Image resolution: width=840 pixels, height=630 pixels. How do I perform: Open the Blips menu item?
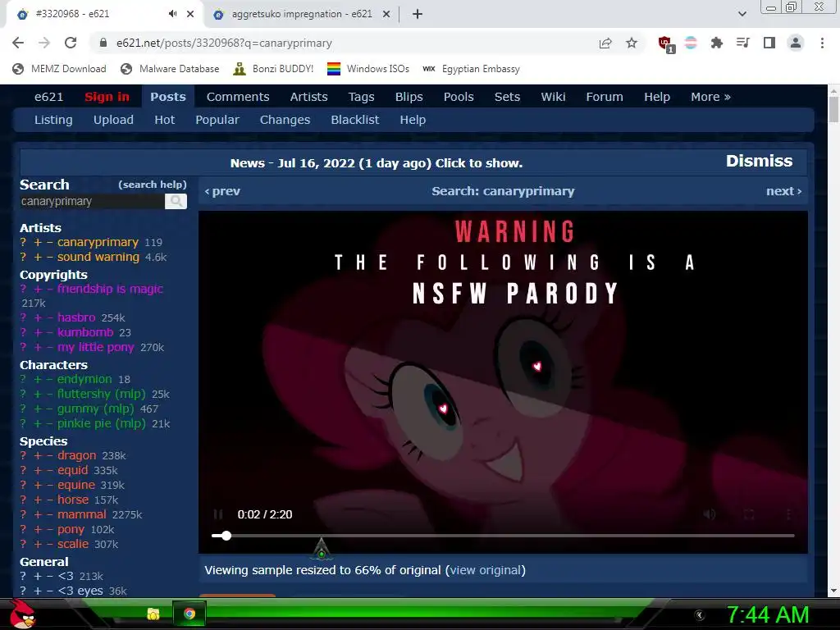(409, 97)
